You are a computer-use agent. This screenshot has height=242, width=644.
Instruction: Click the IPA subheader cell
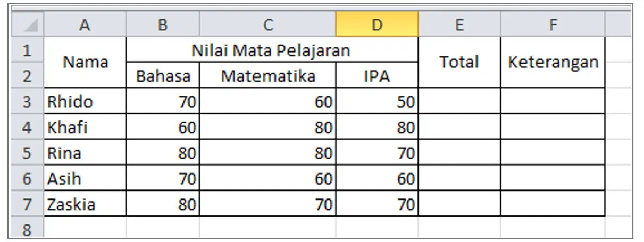coord(377,75)
